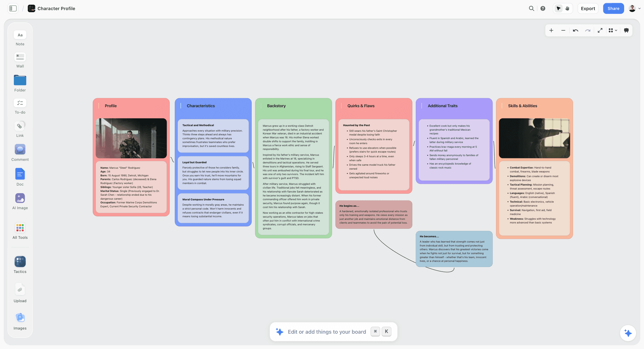
Task: Open the Images tool
Action: pyautogui.click(x=20, y=321)
